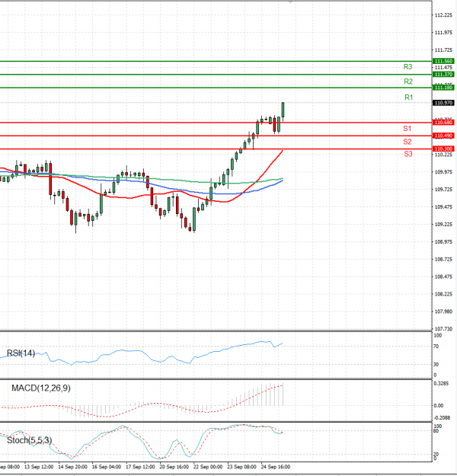The image size is (457, 476).
Task: Click the 109.225 price axis value
Action: coord(443,225)
